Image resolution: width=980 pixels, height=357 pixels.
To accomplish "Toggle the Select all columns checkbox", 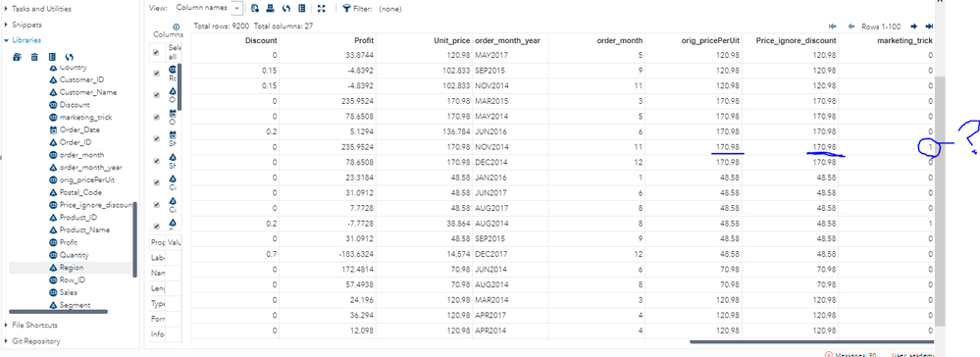I will [156, 53].
